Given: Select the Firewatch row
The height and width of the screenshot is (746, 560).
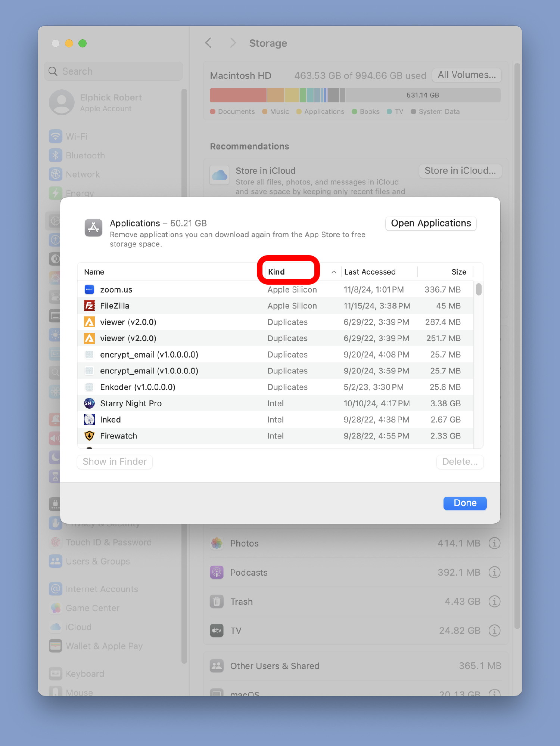Looking at the screenshot, I should tap(276, 436).
